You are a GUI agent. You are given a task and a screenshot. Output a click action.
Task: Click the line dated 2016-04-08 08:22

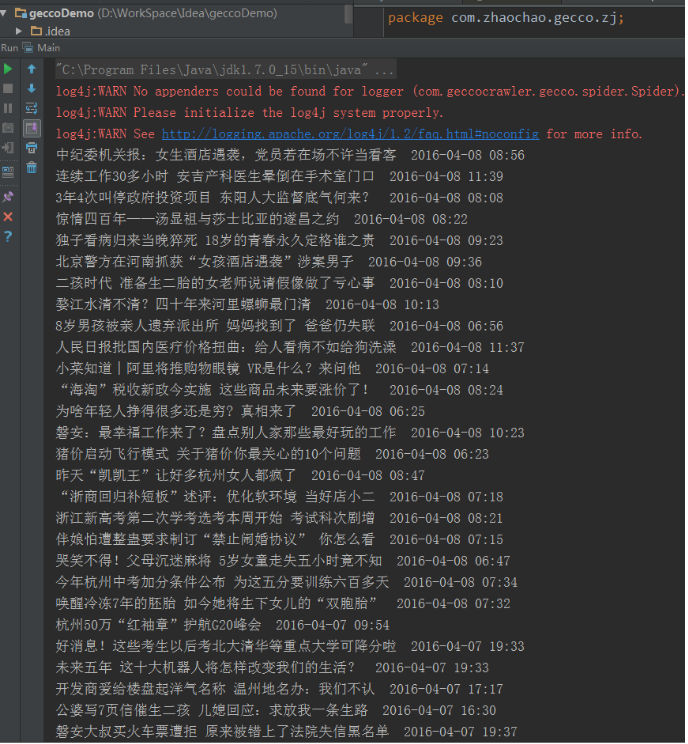click(x=261, y=220)
